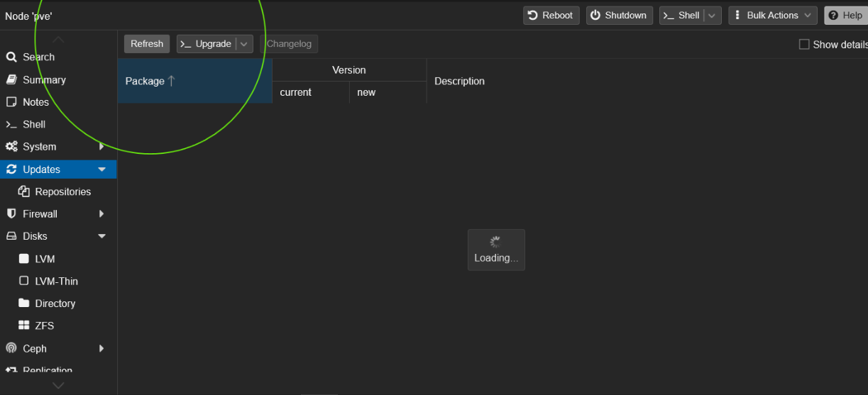Click the Version group column header
Image resolution: width=868 pixels, height=395 pixels.
[x=349, y=70]
